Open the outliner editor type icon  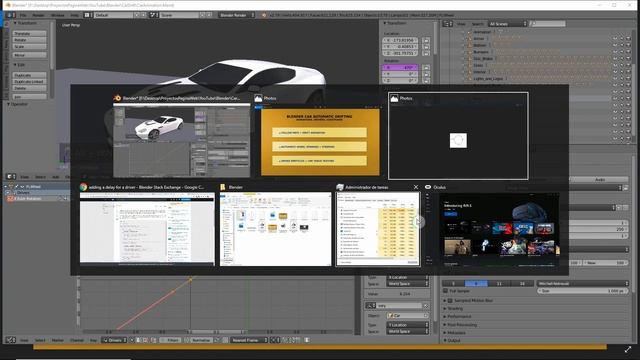(x=448, y=24)
